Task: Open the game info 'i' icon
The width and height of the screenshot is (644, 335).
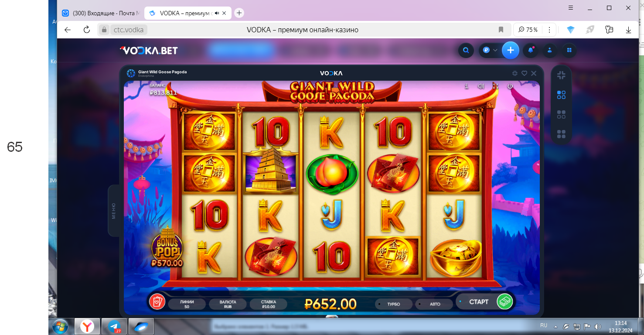Action: [x=467, y=86]
